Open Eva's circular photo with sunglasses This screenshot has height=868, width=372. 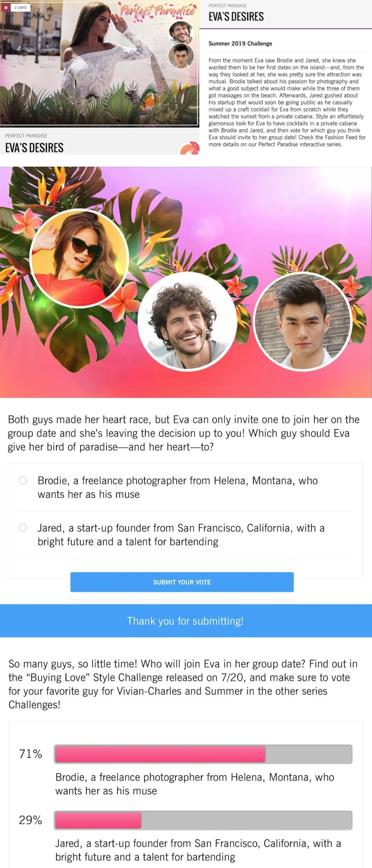79,258
